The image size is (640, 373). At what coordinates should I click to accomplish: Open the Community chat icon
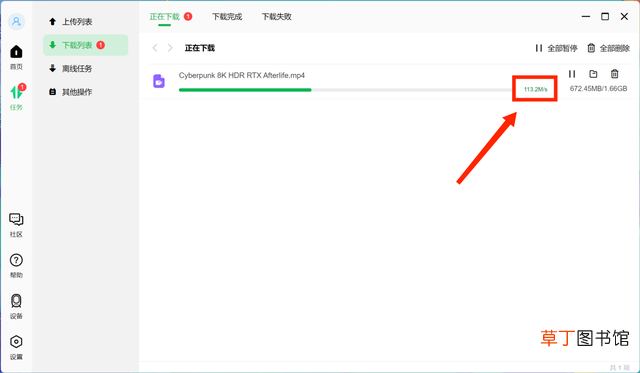point(16,220)
